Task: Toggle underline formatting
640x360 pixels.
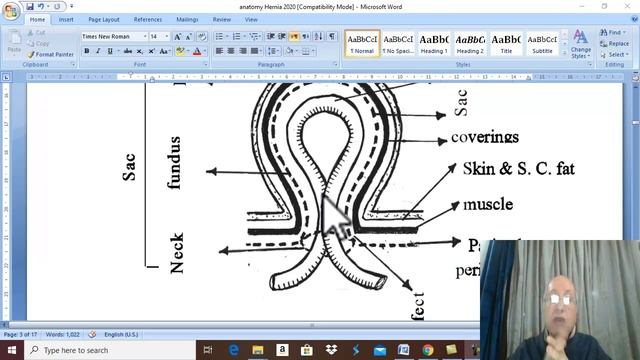Action: 110,51
